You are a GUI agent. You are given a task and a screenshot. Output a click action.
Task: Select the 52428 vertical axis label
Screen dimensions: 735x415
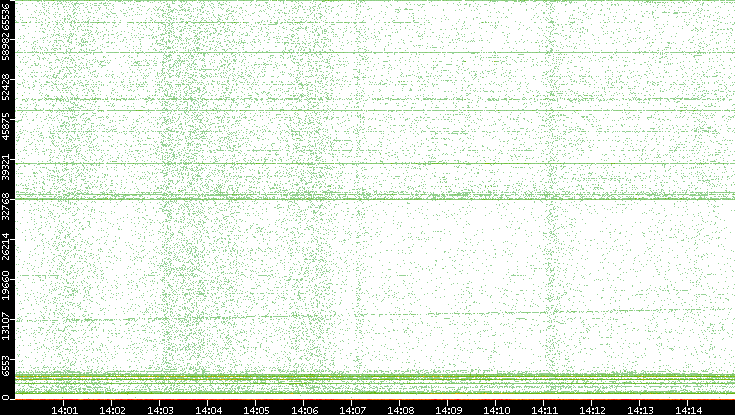[x=5, y=86]
